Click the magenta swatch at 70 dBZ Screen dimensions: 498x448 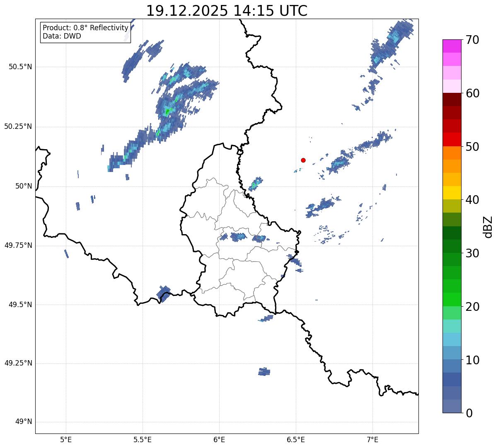point(452,46)
